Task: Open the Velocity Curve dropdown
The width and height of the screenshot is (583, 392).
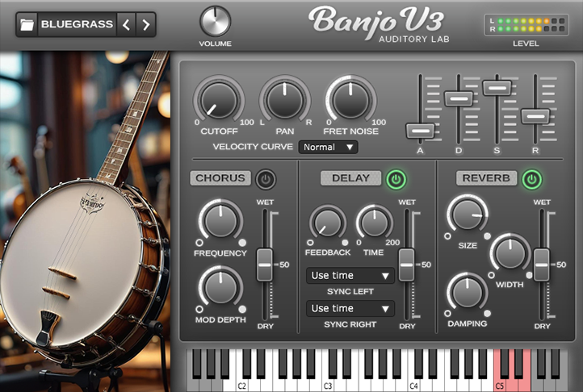Action: pyautogui.click(x=328, y=147)
